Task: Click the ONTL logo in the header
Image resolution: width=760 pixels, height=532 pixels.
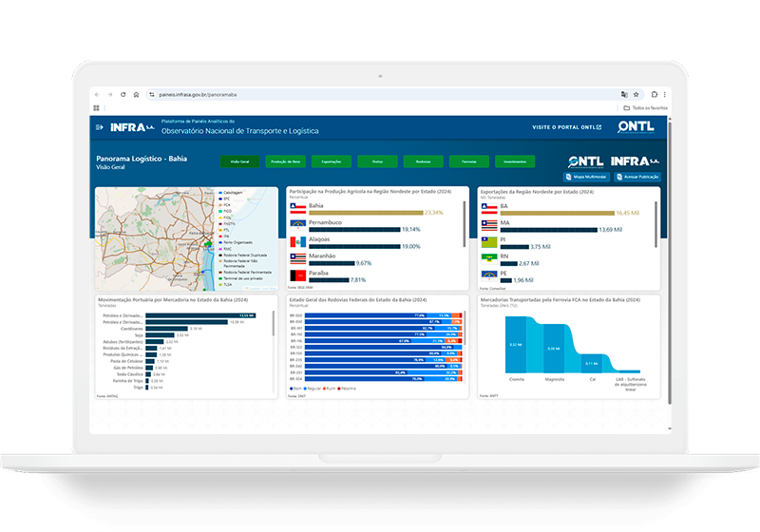Action: pos(635,127)
